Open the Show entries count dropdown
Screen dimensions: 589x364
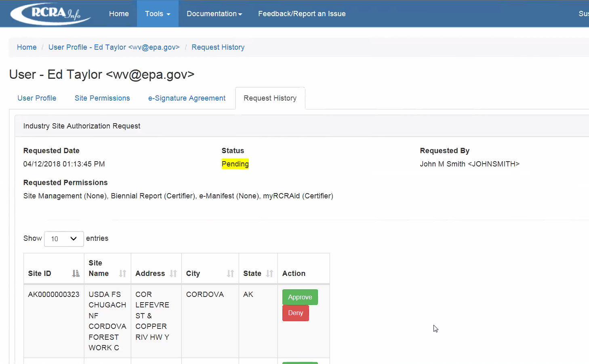coord(64,239)
